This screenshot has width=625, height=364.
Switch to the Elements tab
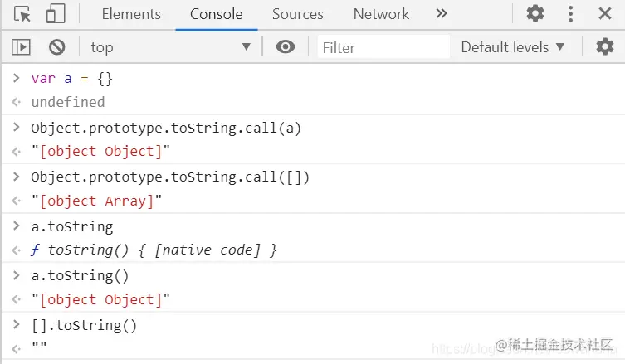coord(131,14)
